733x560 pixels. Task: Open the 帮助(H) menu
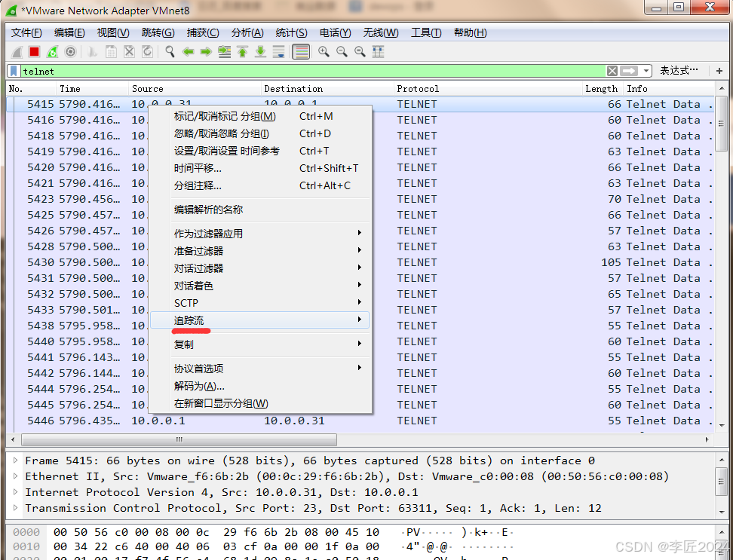(471, 32)
